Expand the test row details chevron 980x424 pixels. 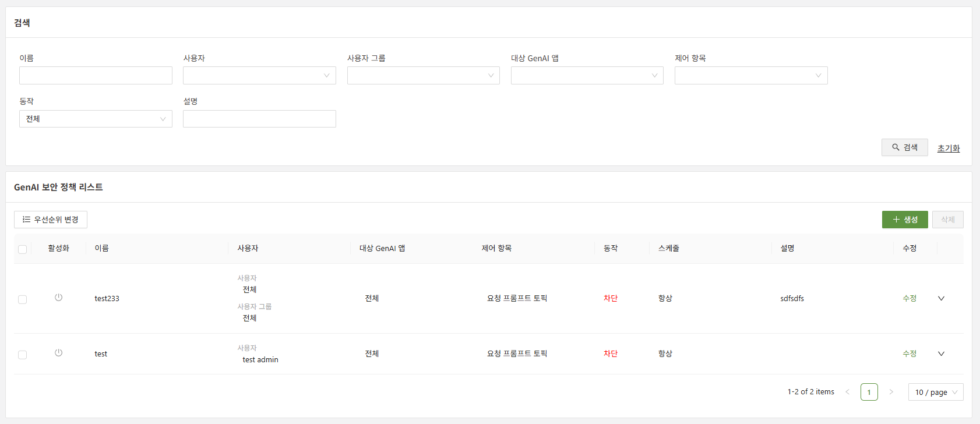pyautogui.click(x=941, y=354)
